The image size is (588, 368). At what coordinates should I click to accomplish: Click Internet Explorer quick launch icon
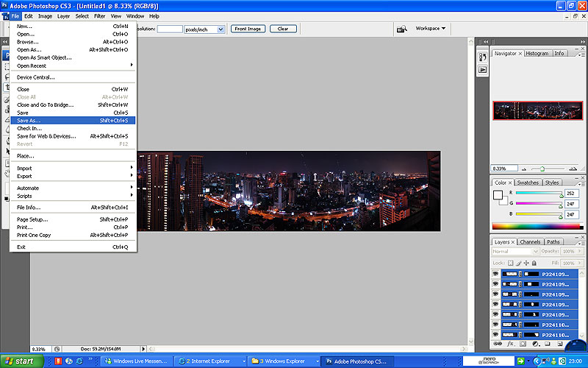[79, 361]
